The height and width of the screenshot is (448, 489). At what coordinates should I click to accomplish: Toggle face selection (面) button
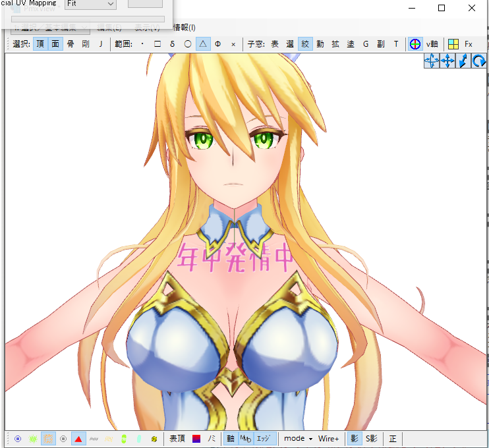pos(55,44)
